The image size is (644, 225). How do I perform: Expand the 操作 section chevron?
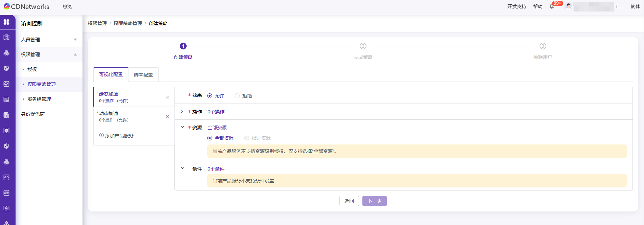coord(182,112)
